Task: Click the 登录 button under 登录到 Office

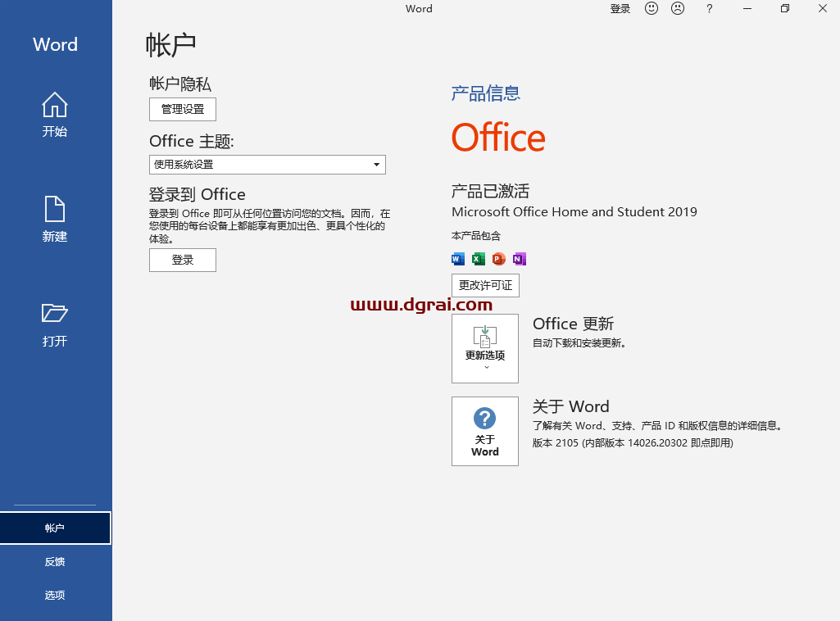Action: pos(183,261)
